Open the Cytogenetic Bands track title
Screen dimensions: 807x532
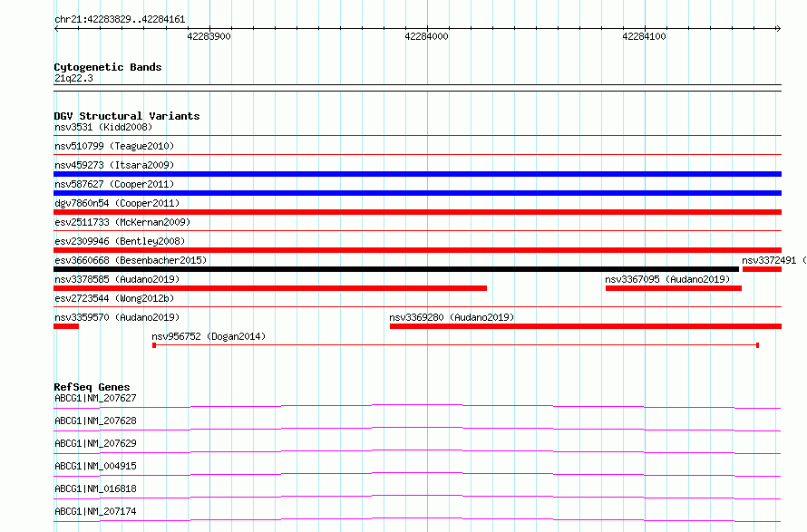tap(108, 67)
